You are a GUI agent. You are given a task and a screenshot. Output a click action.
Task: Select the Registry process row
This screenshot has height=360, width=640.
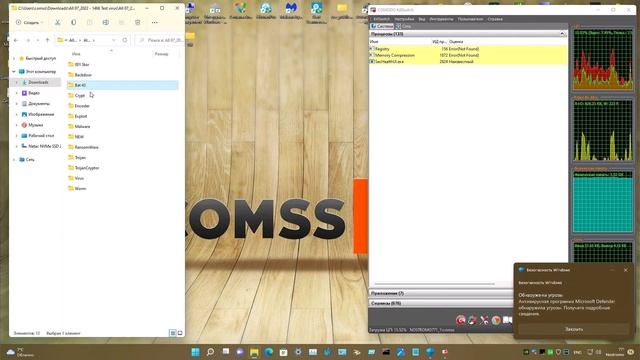pos(468,49)
